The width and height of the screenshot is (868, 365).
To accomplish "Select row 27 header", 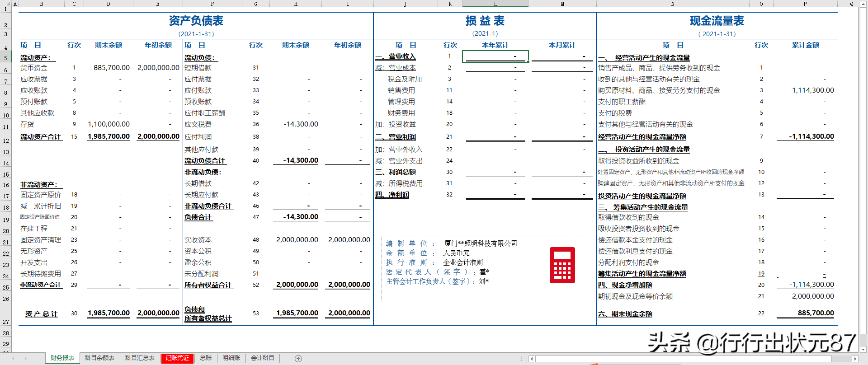I will point(6,314).
